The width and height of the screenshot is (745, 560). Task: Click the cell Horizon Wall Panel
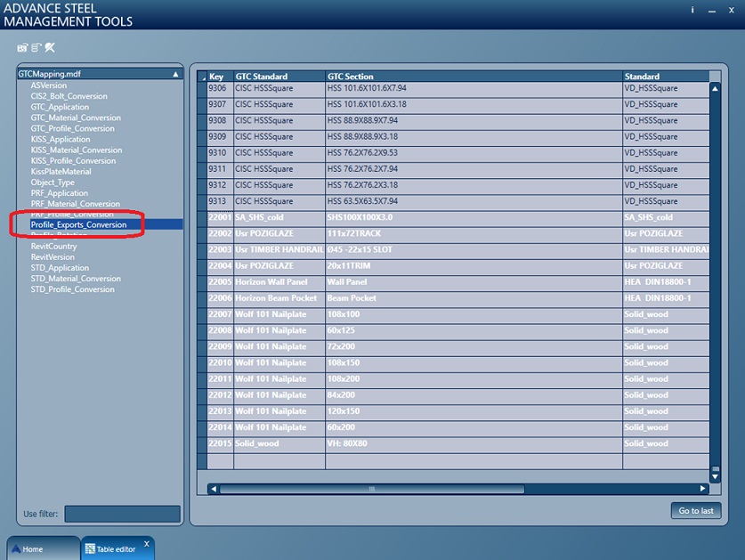279,282
